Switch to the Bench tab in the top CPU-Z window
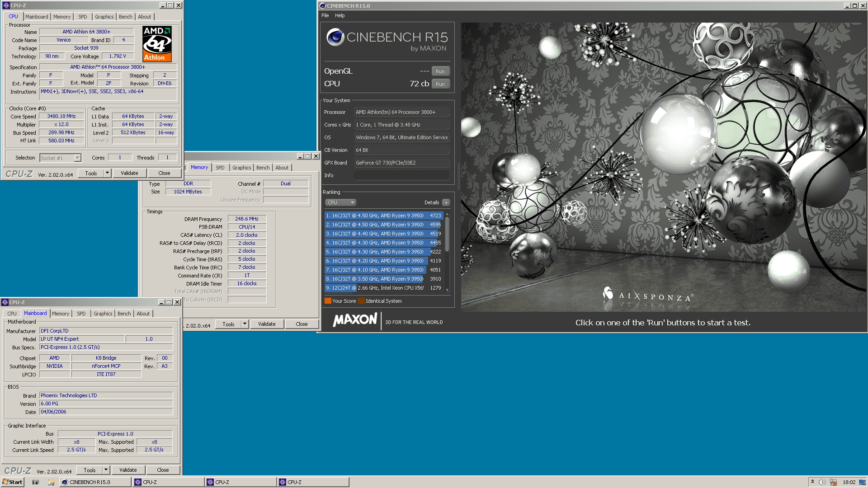Image resolution: width=868 pixels, height=488 pixels. 126,17
